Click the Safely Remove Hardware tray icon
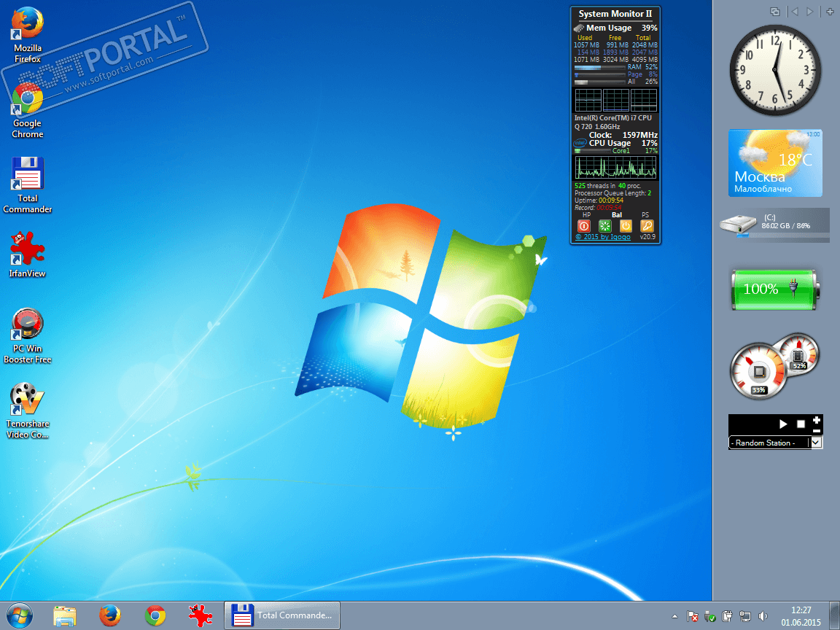Viewport: 840px width, 630px height. (709, 617)
